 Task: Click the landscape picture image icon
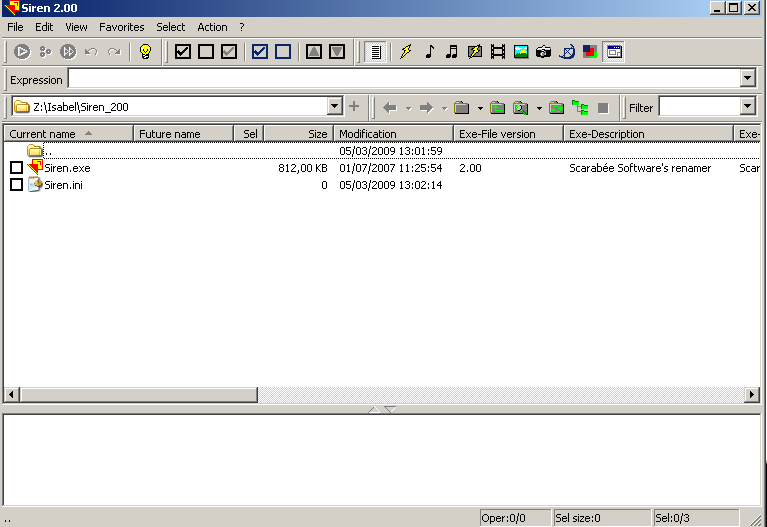521,51
